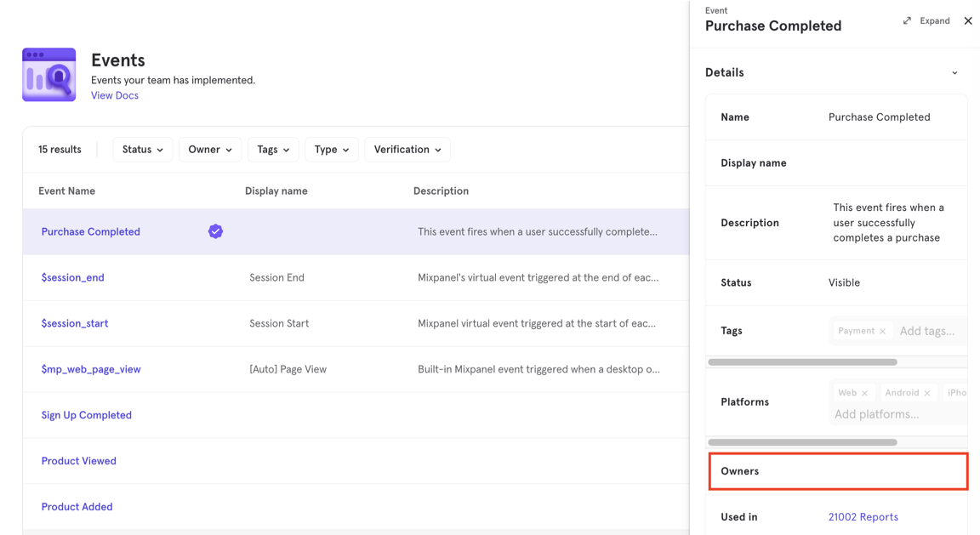Click the Add platforms input field
The height and width of the screenshot is (535, 980).
(x=877, y=414)
